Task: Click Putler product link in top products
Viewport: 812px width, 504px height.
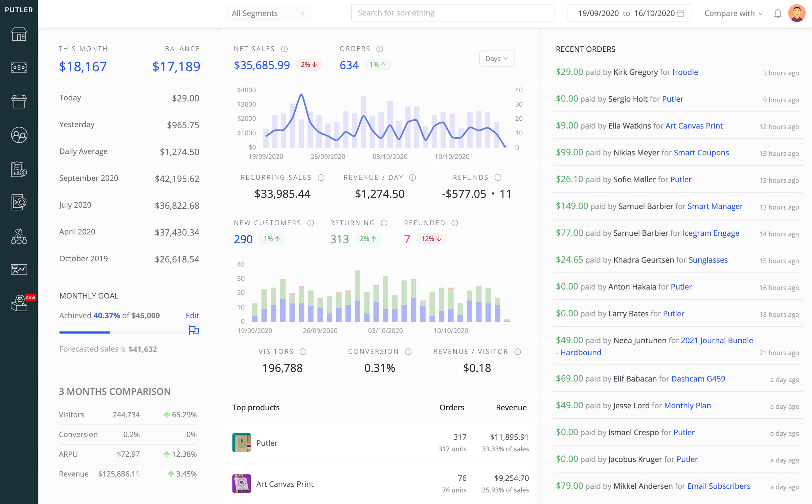Action: pos(267,442)
